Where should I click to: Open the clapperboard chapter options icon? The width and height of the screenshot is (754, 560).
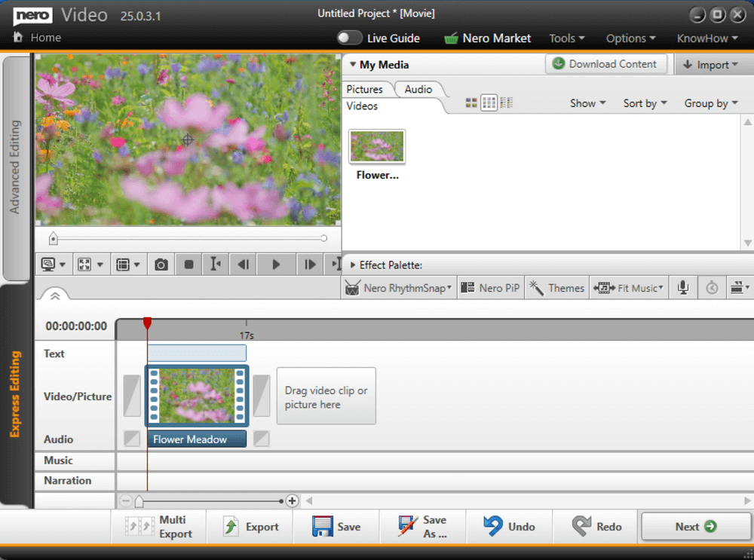740,288
